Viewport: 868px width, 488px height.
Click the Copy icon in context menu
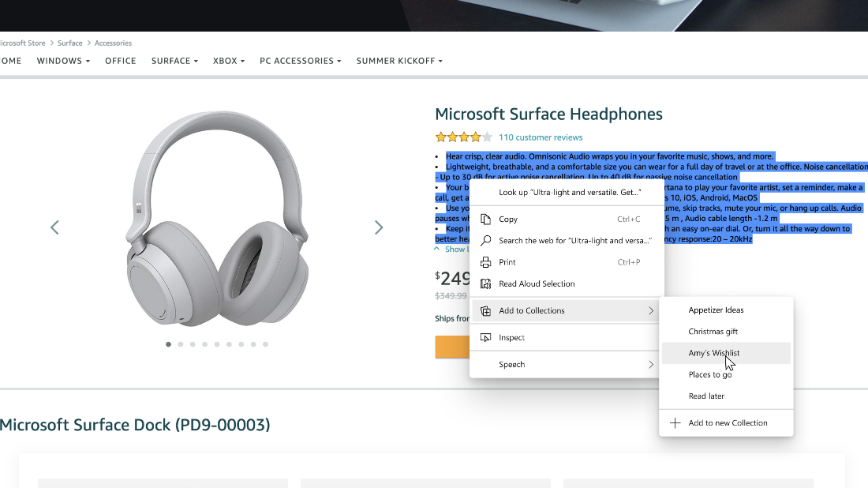click(485, 220)
